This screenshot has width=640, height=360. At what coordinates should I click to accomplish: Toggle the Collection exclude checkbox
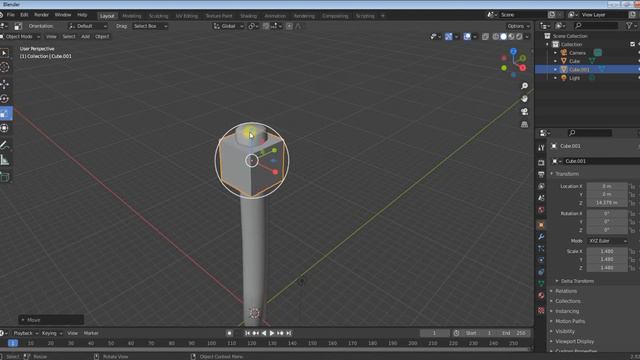click(632, 44)
